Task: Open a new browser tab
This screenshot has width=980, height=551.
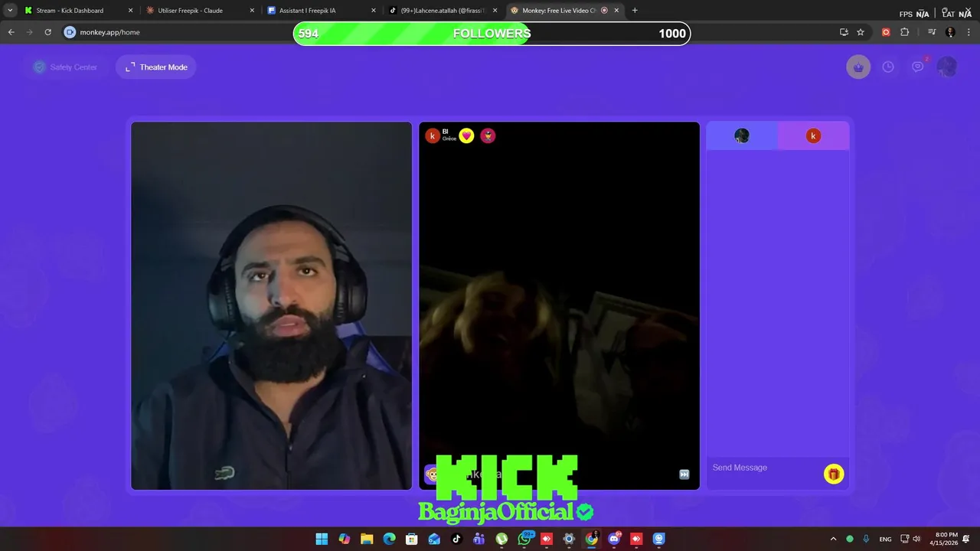Action: 635,11
